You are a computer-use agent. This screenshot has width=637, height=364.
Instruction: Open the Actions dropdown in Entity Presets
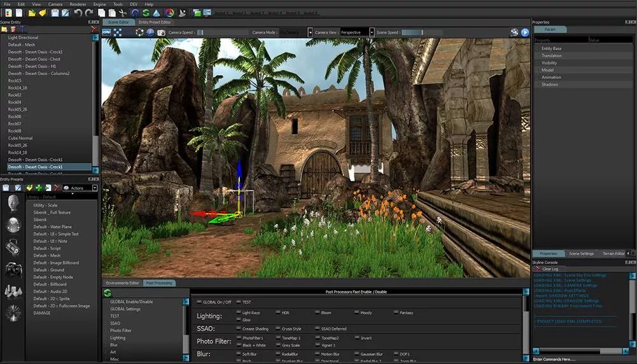(95, 188)
